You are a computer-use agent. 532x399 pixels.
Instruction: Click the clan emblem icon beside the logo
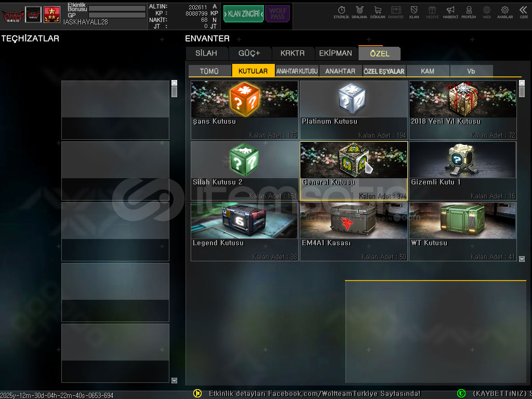coord(33,15)
